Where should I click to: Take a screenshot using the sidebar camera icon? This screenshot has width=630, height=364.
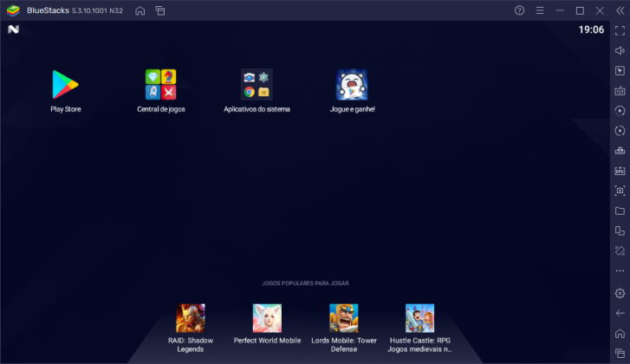coord(620,191)
